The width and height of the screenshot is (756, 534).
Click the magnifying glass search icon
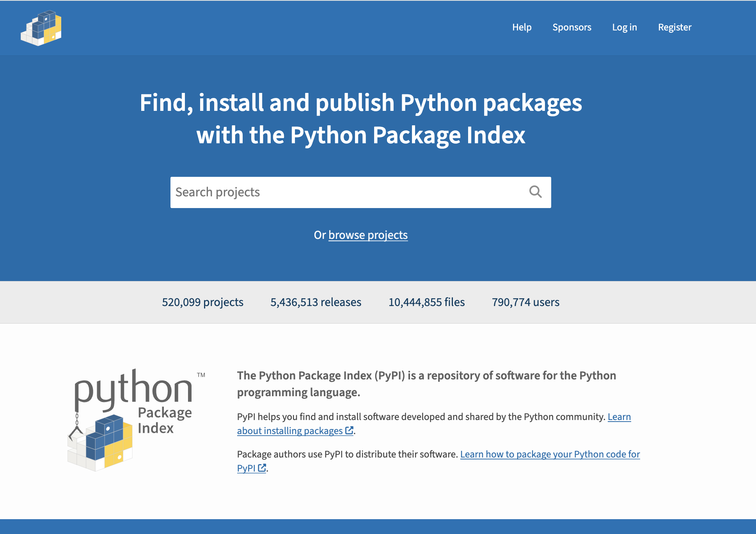pos(535,192)
